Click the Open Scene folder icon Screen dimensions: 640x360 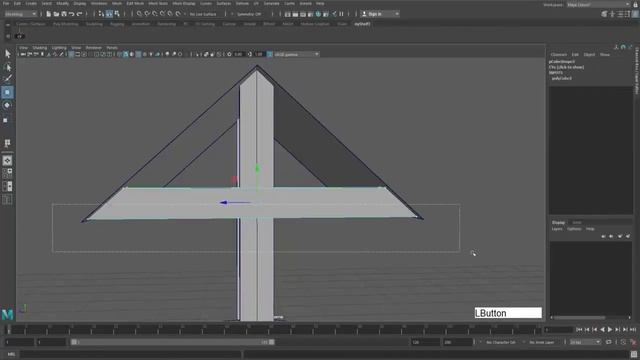click(56, 14)
